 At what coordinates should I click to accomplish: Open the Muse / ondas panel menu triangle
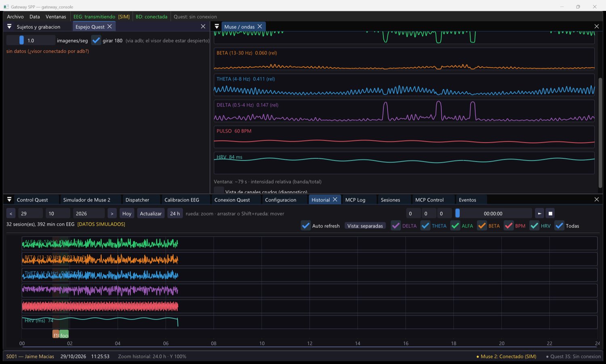click(x=217, y=26)
